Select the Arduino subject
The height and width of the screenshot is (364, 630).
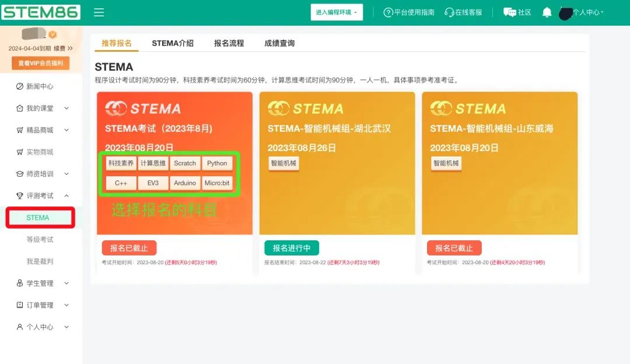coord(185,183)
